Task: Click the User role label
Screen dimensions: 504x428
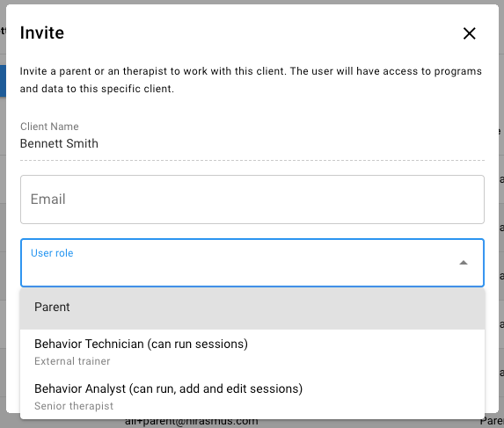Action: click(52, 253)
